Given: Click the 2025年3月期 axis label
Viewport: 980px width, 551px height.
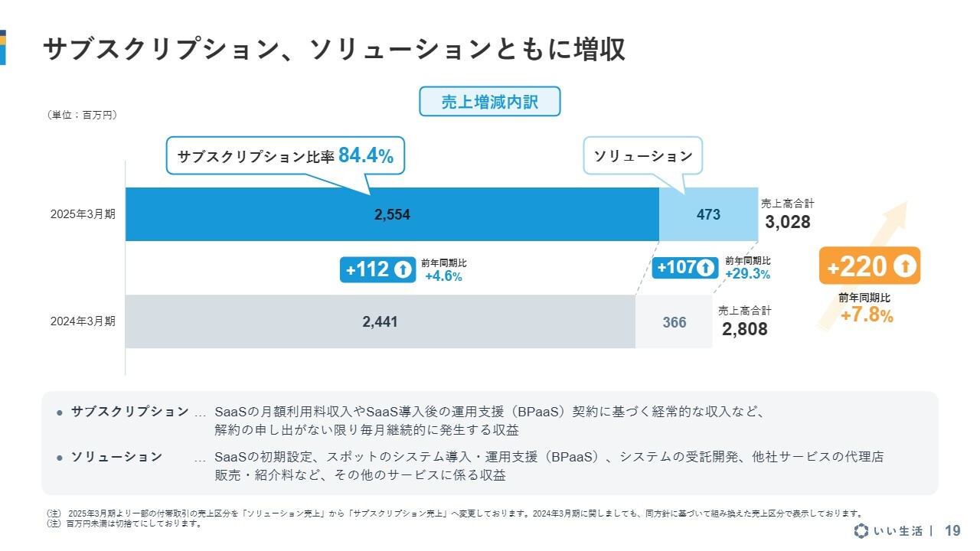Looking at the screenshot, I should [x=83, y=214].
